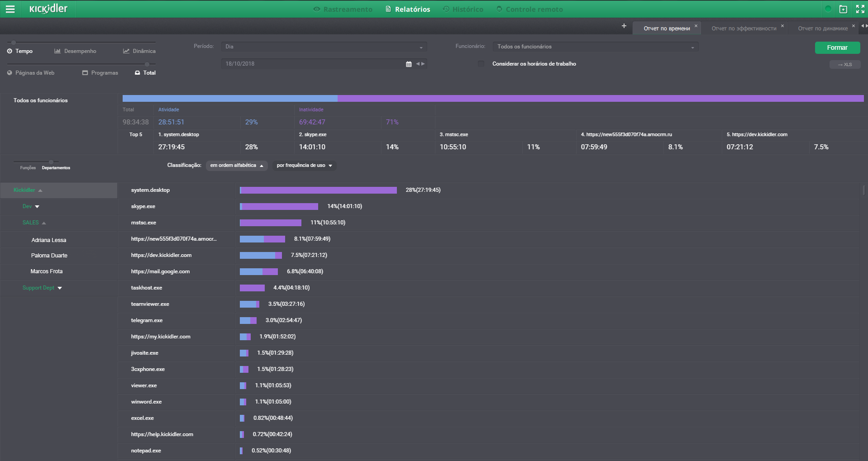Export report to XLS
The image size is (868, 461).
[x=845, y=65]
